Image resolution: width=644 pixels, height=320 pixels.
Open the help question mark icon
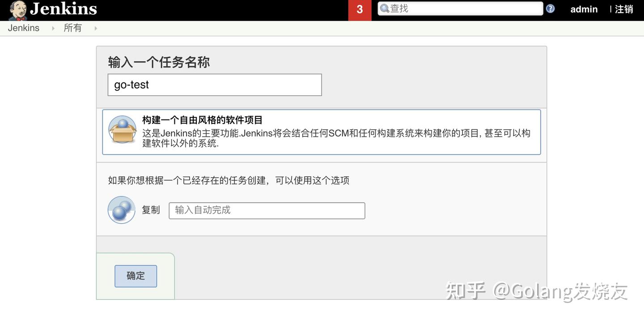tap(550, 9)
